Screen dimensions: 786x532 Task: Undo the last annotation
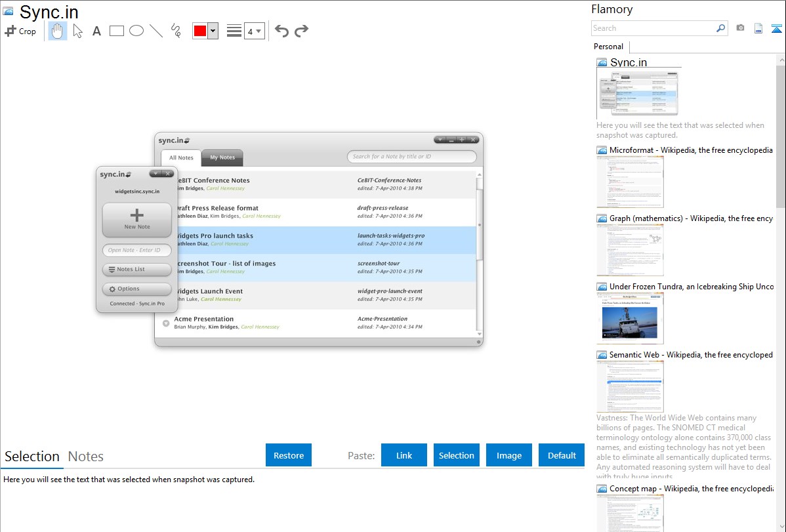point(281,31)
